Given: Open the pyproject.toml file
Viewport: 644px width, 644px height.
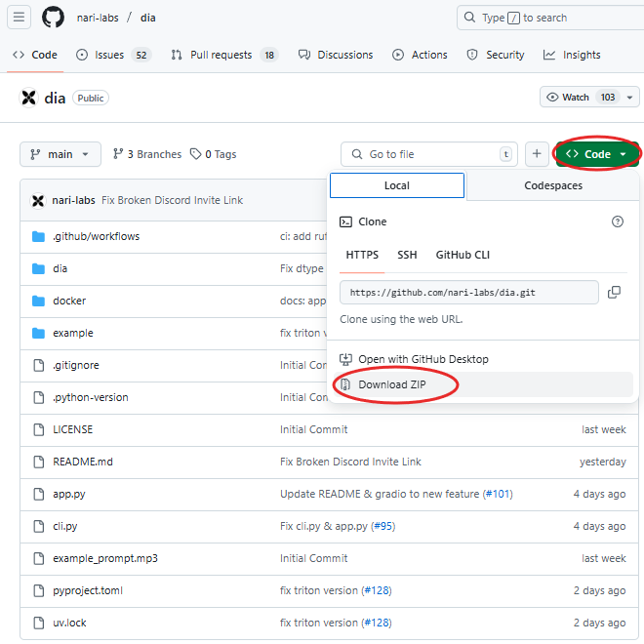Looking at the screenshot, I should coord(88,590).
